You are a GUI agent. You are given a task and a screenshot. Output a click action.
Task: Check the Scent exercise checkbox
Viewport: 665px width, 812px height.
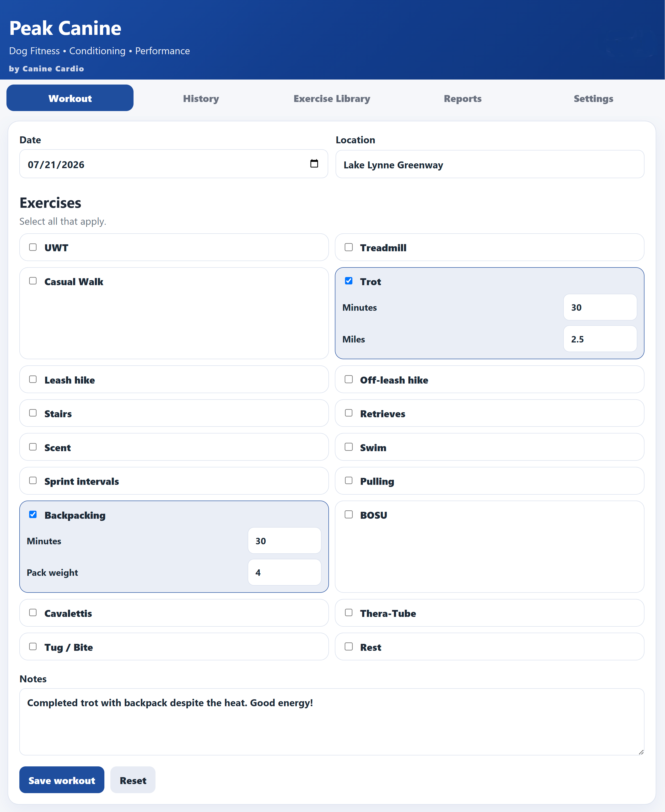(x=33, y=447)
